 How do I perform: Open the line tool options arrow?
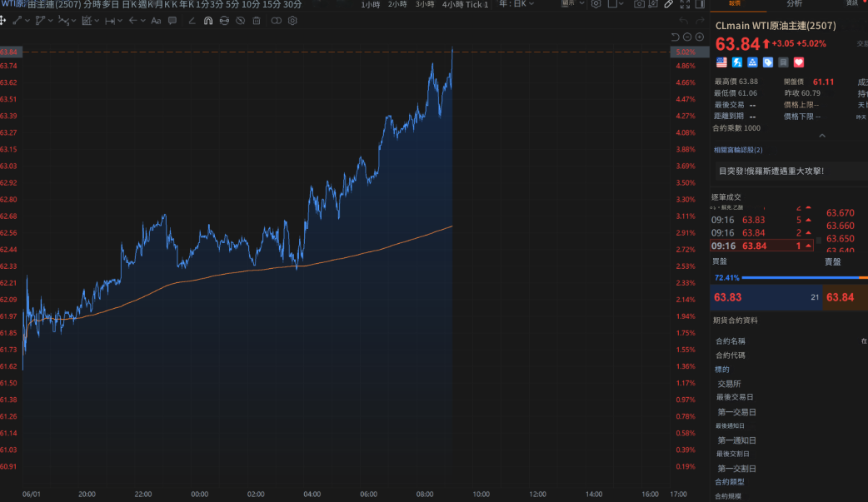[x=27, y=21]
